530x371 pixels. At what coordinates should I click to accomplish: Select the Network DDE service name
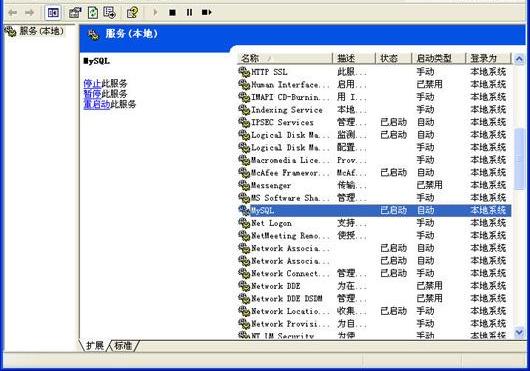(x=276, y=286)
